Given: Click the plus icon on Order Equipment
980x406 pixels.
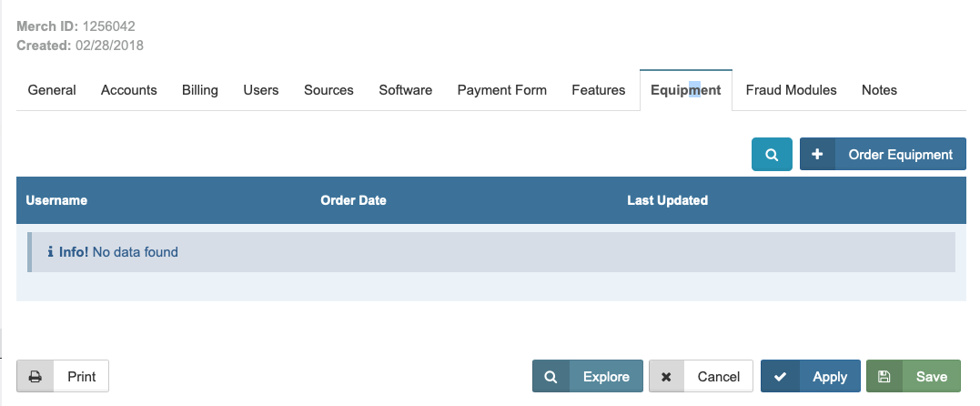Looking at the screenshot, I should click(817, 155).
